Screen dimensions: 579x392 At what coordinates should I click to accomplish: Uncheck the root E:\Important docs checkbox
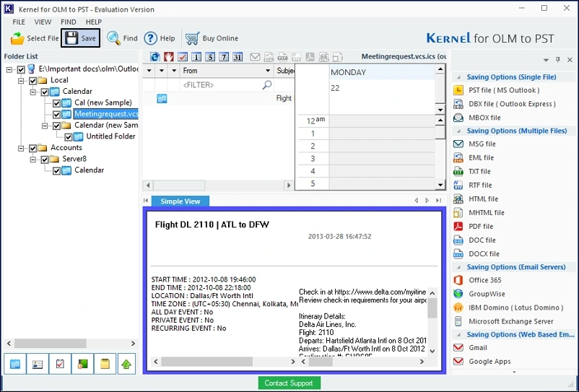tap(21, 69)
